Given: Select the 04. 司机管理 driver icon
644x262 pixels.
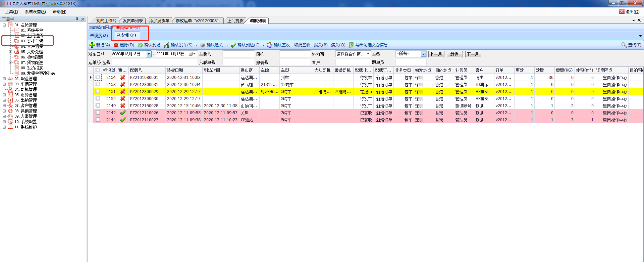Looking at the screenshot, I should (x=10, y=89).
